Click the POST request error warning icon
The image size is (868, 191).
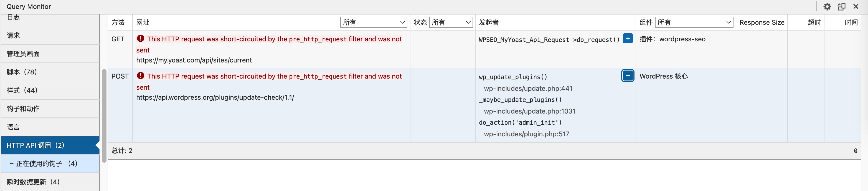point(141,76)
